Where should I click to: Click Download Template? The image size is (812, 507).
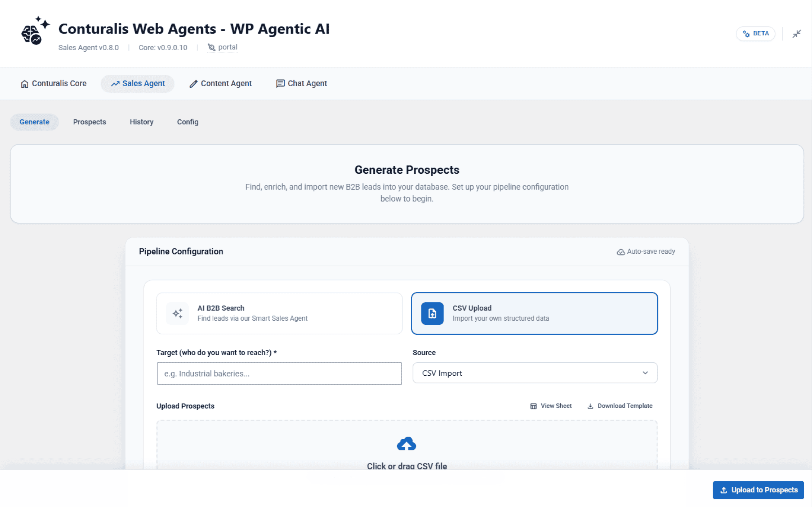pos(620,406)
